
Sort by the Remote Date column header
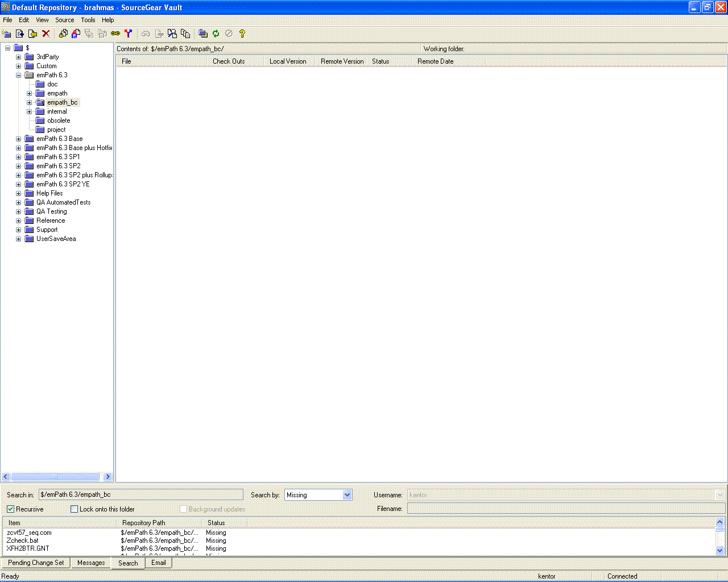coord(449,61)
